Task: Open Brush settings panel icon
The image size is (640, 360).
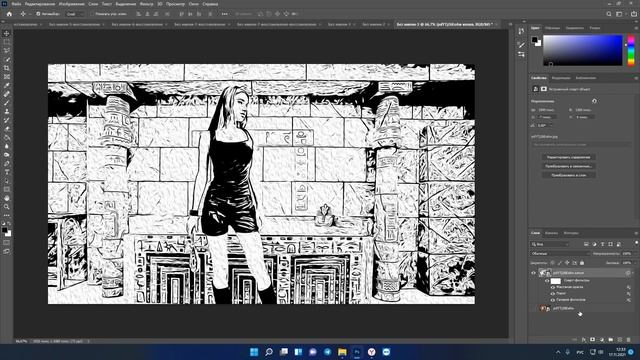Action: tap(521, 44)
